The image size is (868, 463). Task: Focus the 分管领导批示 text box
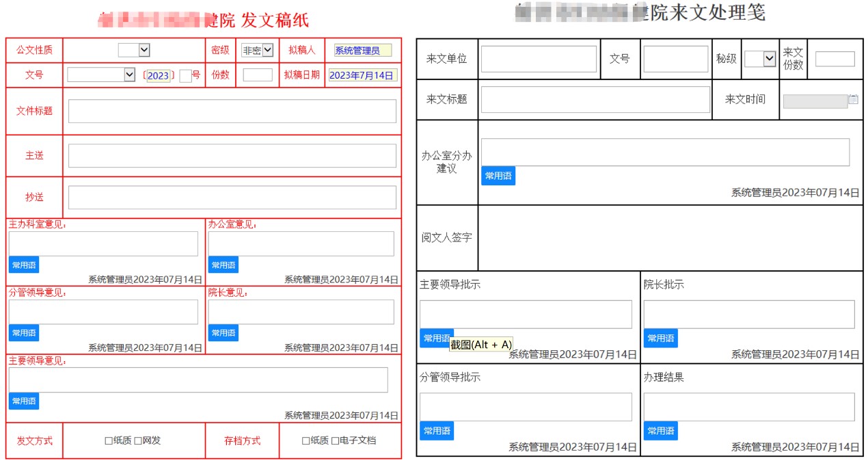[x=526, y=407]
